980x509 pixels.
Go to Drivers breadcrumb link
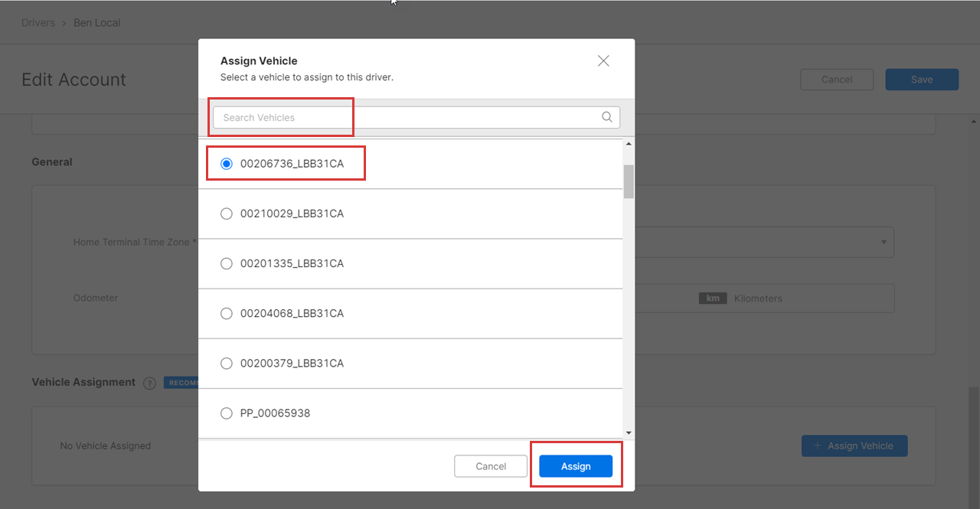coord(38,23)
